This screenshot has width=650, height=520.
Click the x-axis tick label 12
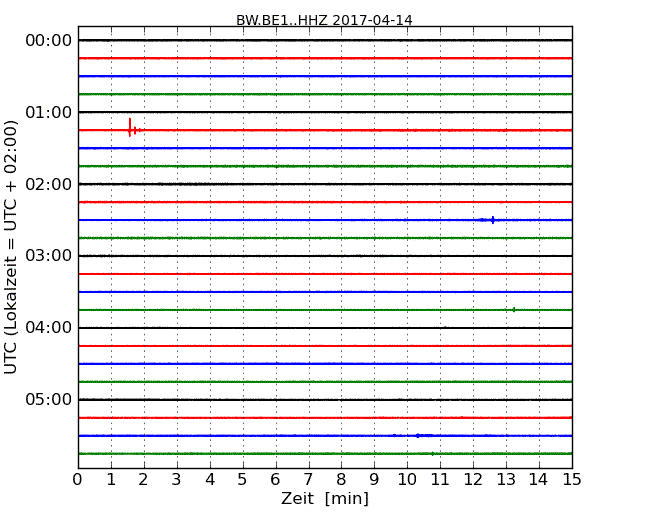[x=473, y=480]
